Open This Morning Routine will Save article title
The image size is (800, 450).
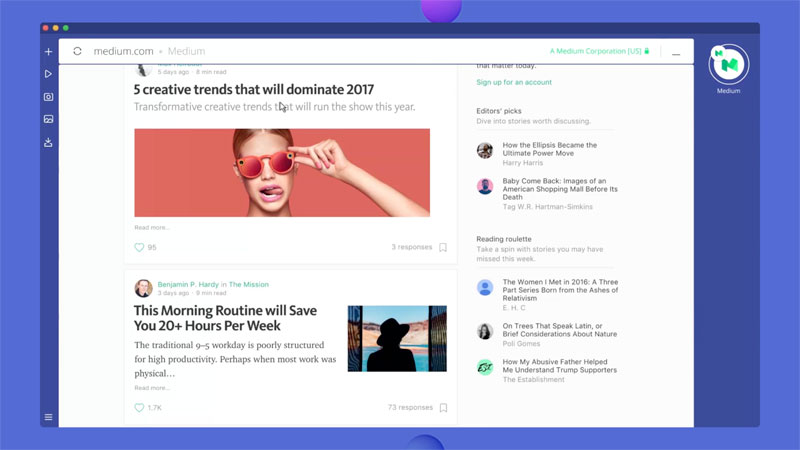225,318
